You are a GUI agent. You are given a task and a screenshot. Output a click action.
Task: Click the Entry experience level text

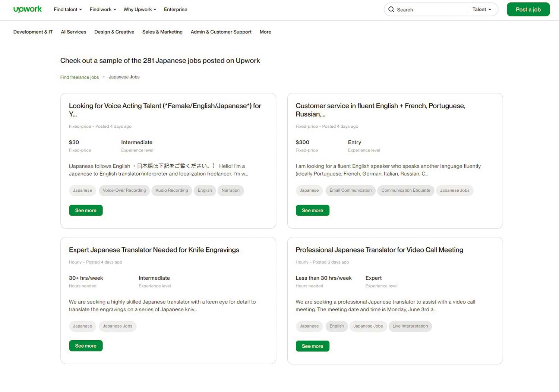coord(354,142)
